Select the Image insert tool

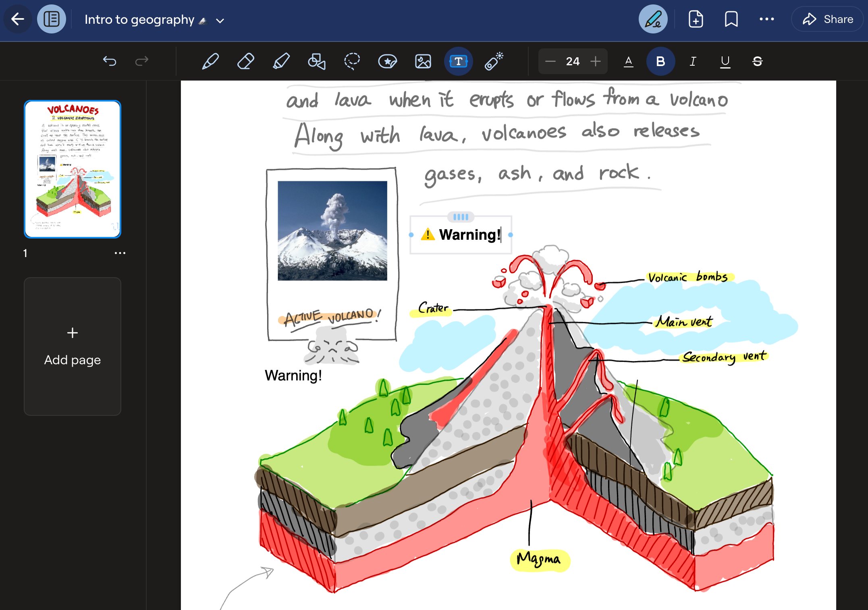point(423,62)
